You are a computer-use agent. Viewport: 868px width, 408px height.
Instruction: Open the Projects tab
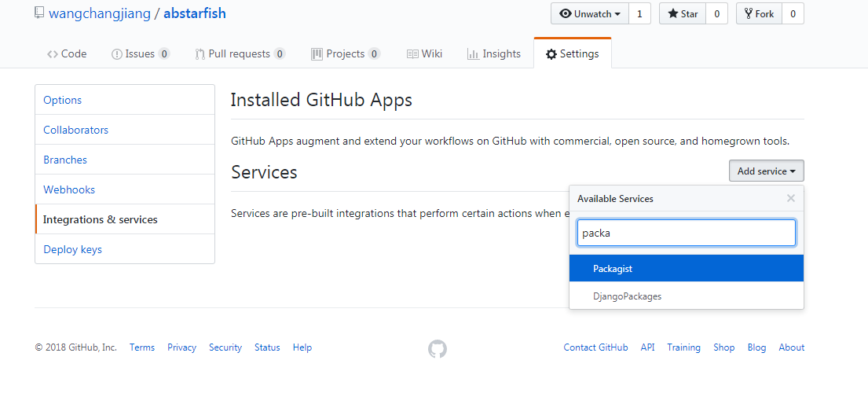click(346, 53)
